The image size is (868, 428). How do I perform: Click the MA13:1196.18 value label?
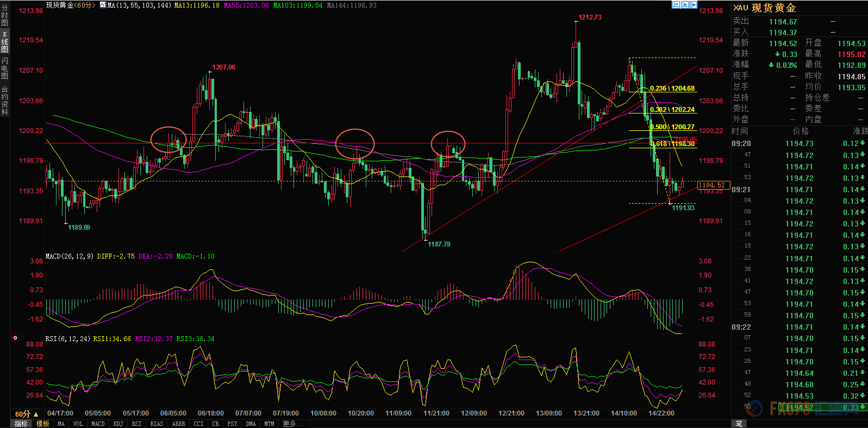tap(197, 5)
